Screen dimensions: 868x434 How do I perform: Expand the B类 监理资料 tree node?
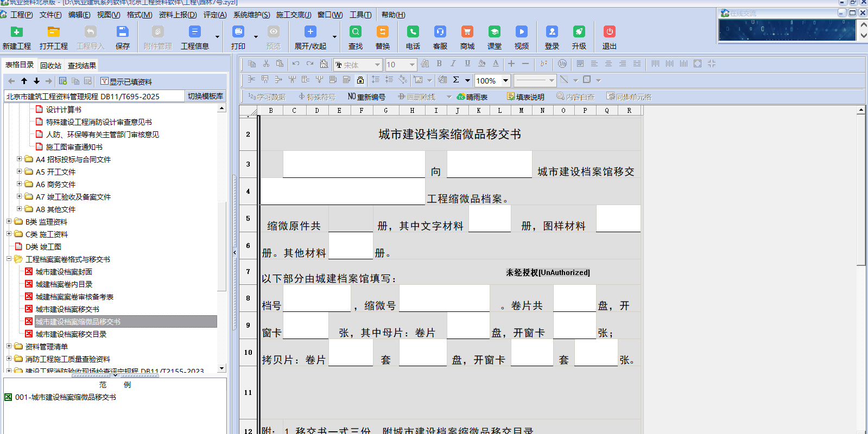click(9, 221)
